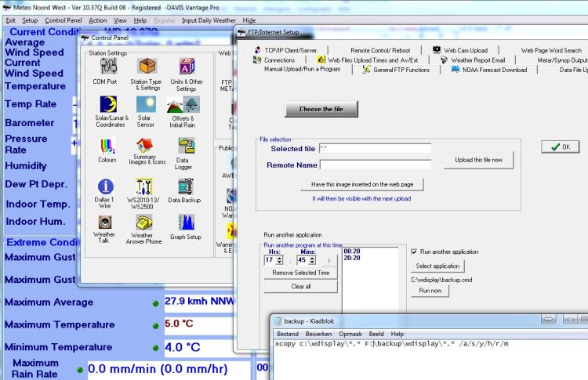The width and height of the screenshot is (588, 380).
Task: Switch to Connections tab
Action: point(274,60)
